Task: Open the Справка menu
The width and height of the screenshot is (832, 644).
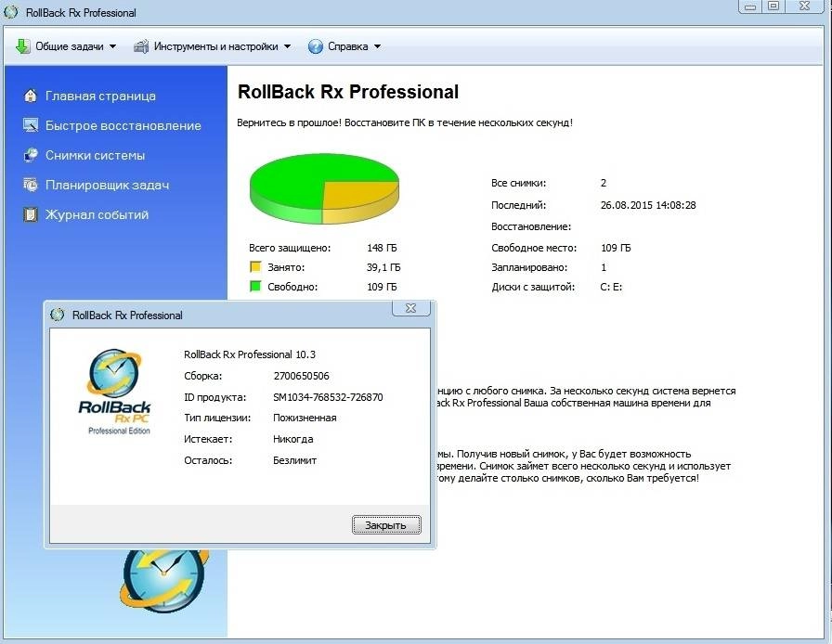Action: coord(344,46)
